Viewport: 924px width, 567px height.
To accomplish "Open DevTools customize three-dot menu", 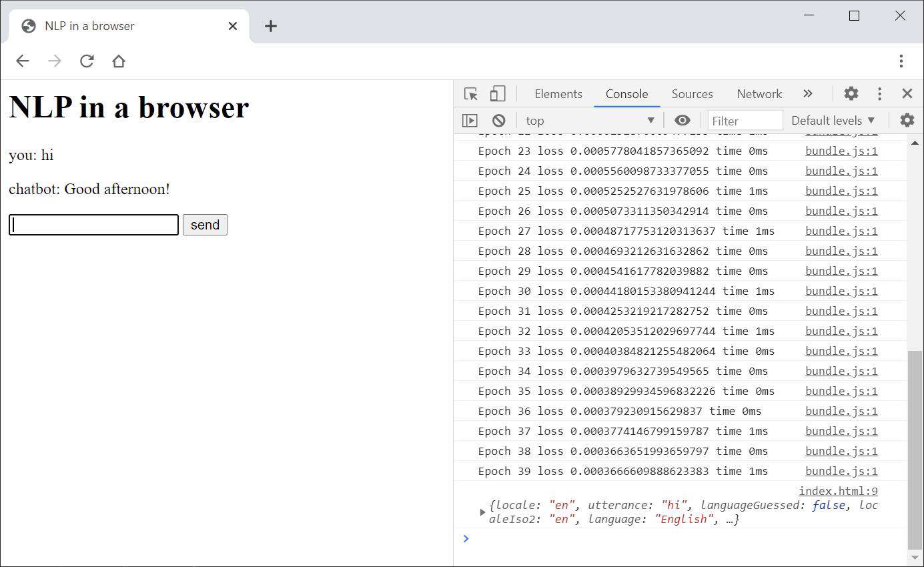I will coord(879,94).
